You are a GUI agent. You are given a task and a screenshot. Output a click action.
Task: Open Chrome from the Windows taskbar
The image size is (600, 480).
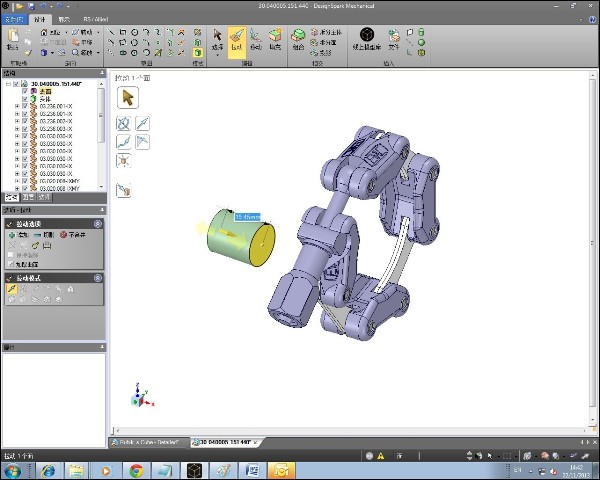[135, 470]
